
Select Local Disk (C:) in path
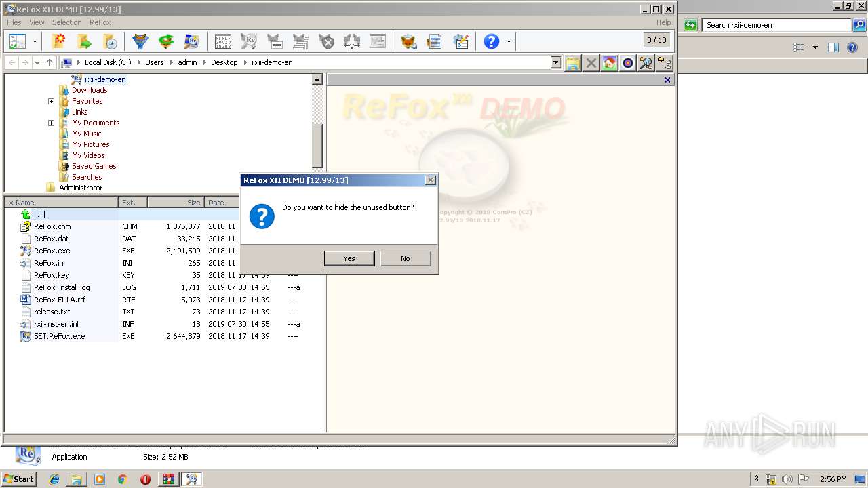click(108, 62)
